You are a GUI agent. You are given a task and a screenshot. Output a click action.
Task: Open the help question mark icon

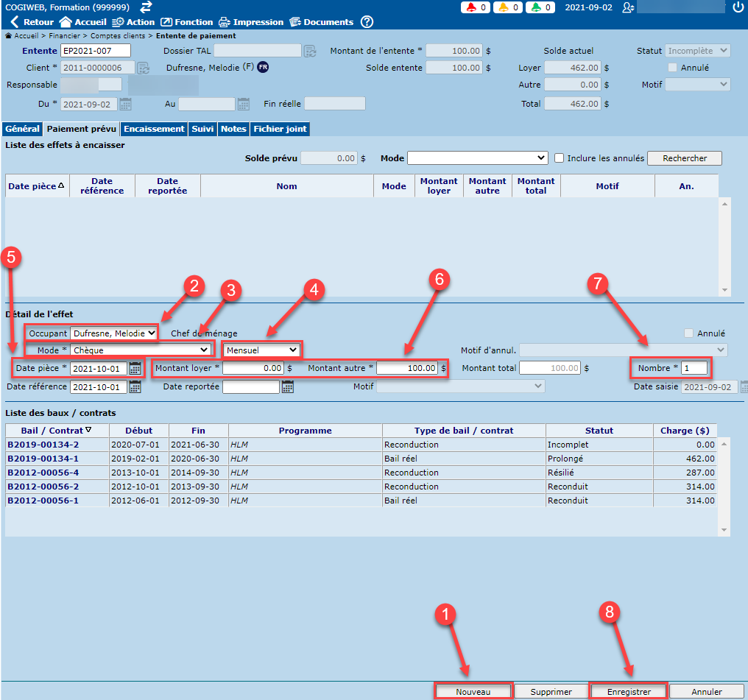[367, 22]
